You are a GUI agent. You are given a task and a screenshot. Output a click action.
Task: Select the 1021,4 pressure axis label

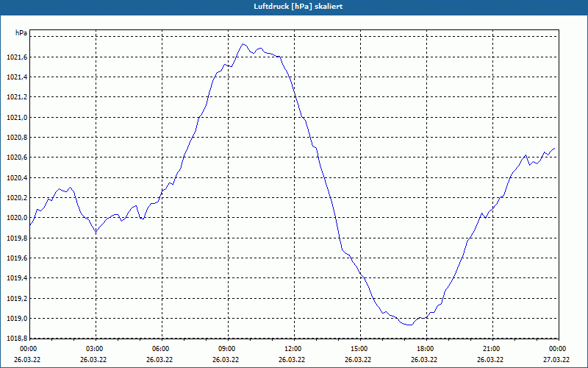coord(17,77)
